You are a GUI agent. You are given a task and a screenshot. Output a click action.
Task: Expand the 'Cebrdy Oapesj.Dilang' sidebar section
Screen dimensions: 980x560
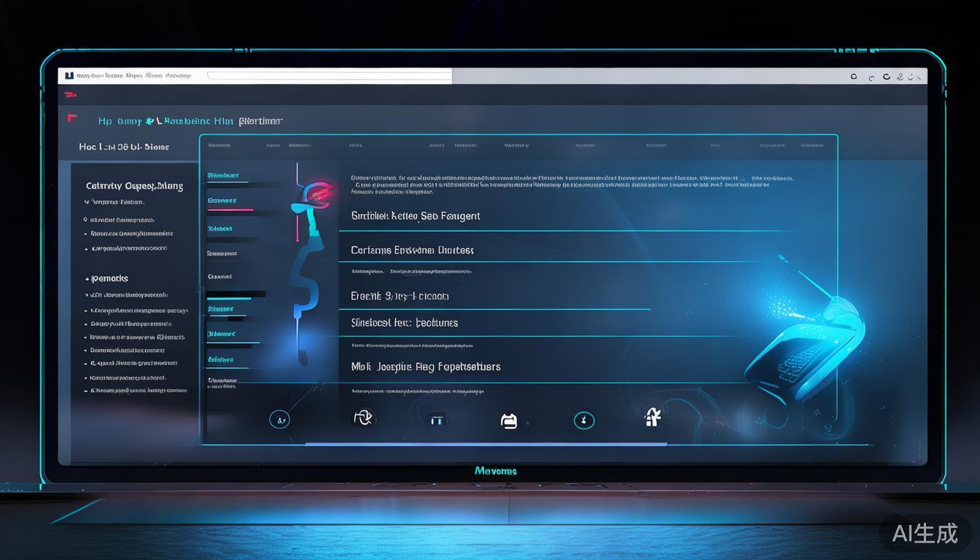coord(134,186)
